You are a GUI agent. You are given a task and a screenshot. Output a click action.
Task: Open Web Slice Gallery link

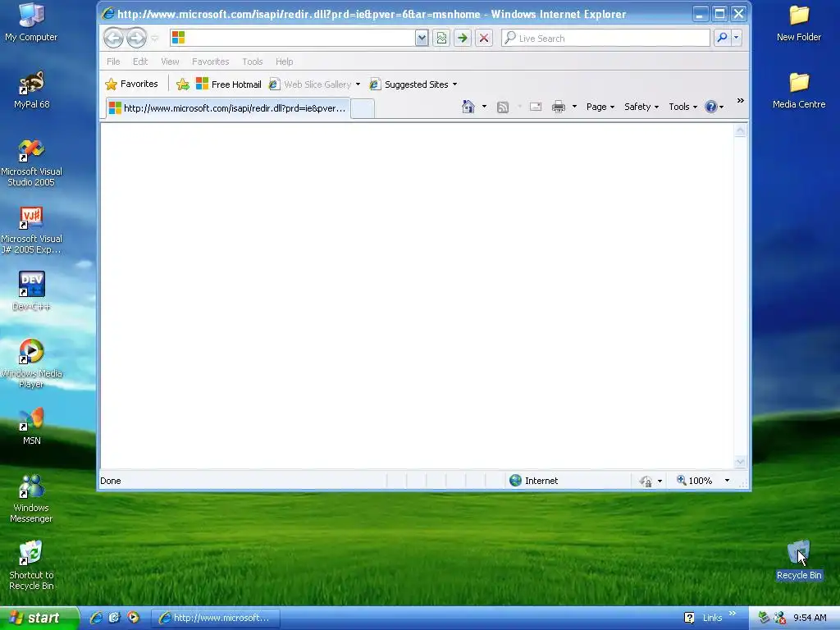click(x=311, y=84)
